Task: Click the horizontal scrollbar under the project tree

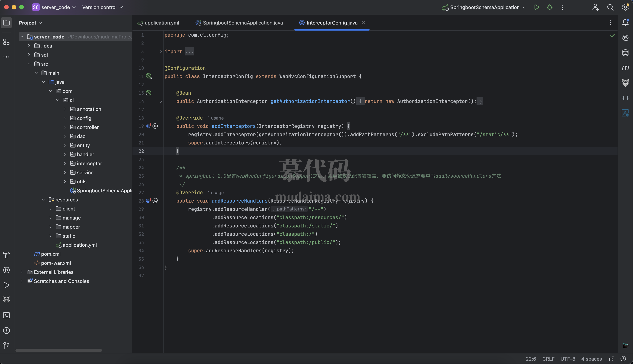Action: pyautogui.click(x=59, y=350)
